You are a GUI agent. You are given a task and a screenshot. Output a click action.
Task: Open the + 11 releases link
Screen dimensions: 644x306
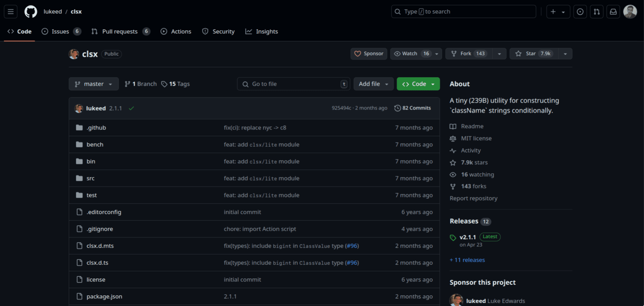[x=467, y=260]
